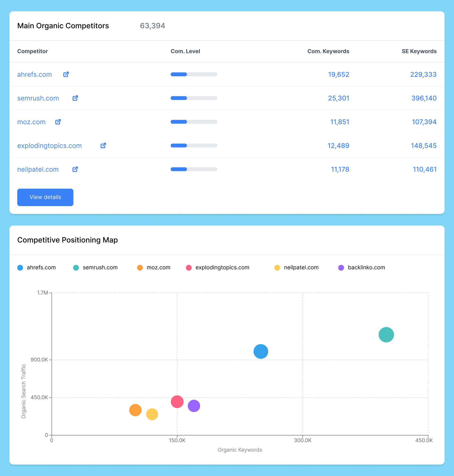
Task: Click the 900.0K y-axis tick label
Action: [x=39, y=360]
